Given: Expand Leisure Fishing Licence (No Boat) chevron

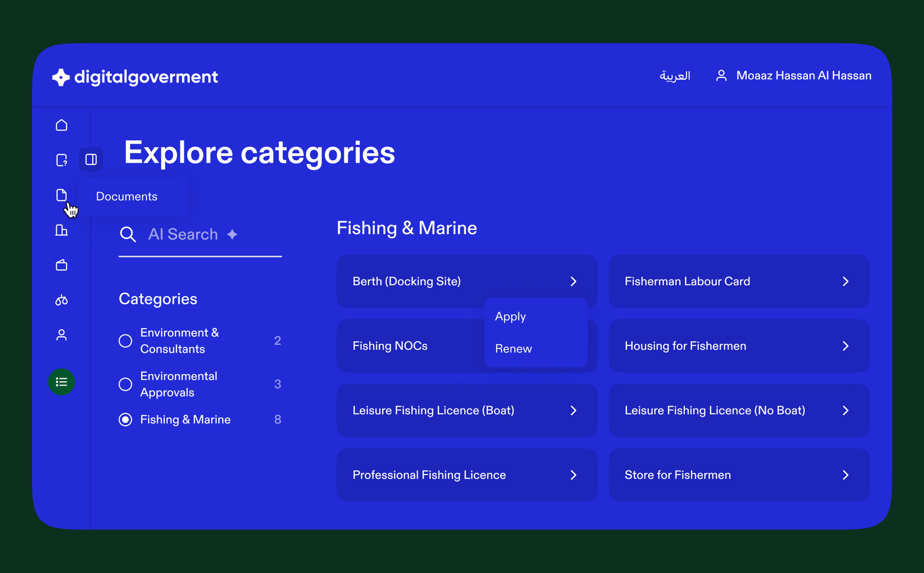Looking at the screenshot, I should click(x=846, y=410).
